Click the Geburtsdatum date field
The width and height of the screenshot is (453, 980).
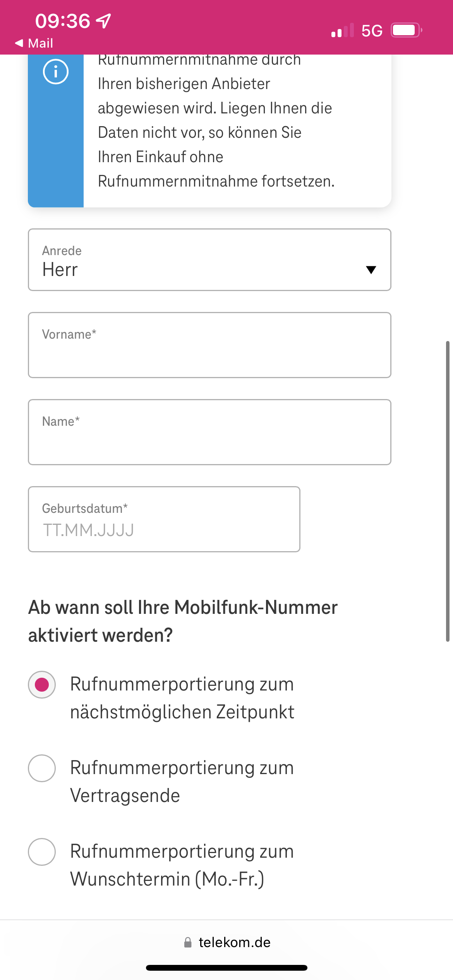coord(164,519)
